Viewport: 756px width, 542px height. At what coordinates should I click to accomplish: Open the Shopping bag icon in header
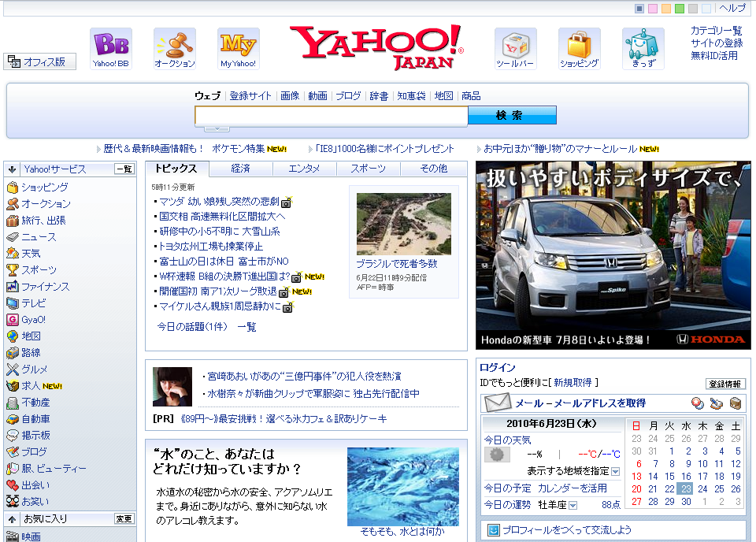(579, 48)
